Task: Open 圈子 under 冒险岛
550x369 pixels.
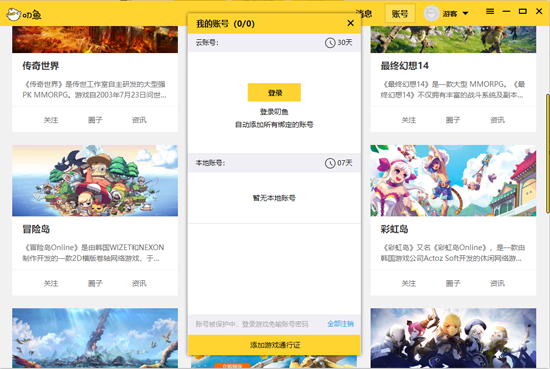Action: [x=95, y=283]
